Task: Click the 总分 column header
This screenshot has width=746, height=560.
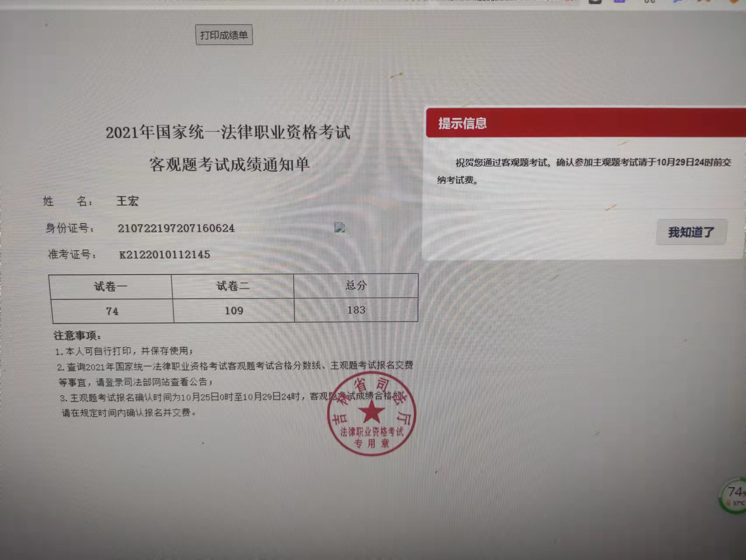Action: (x=356, y=285)
